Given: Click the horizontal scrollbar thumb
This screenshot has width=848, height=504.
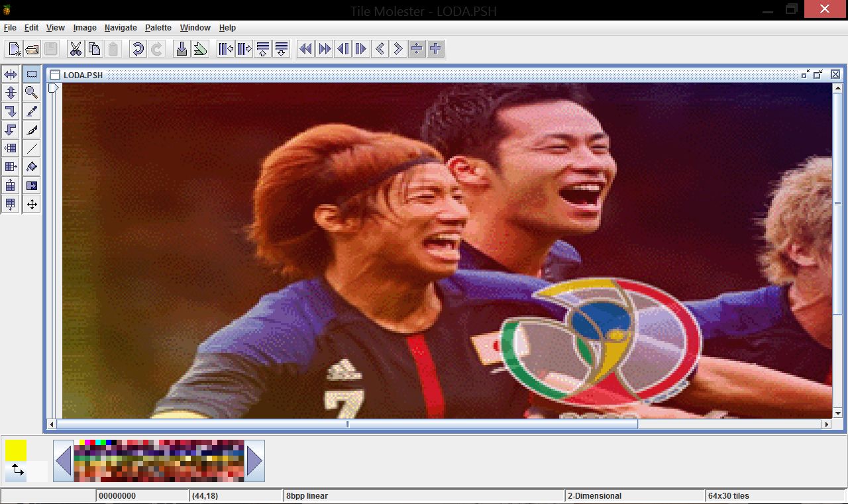Looking at the screenshot, I should coord(347,425).
